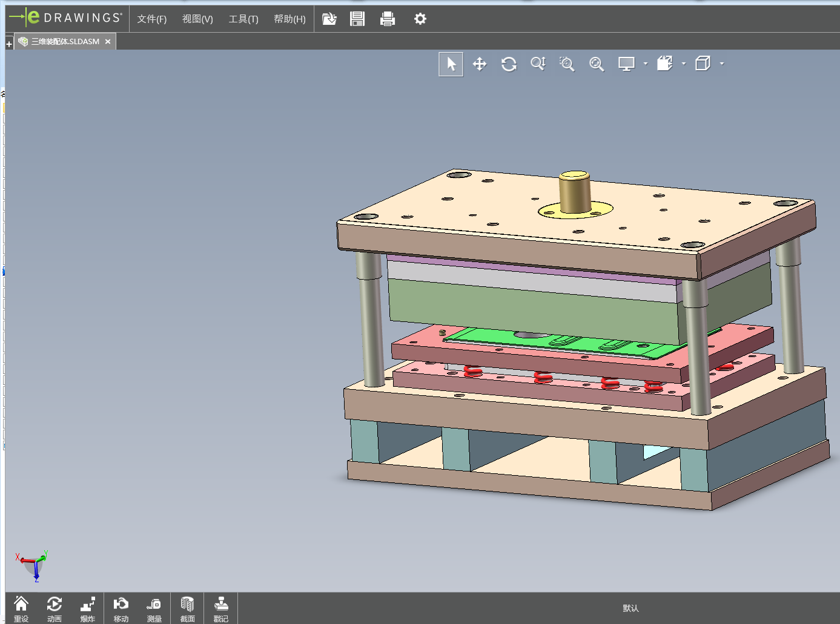Open the 工具(T) menu

[x=243, y=19]
